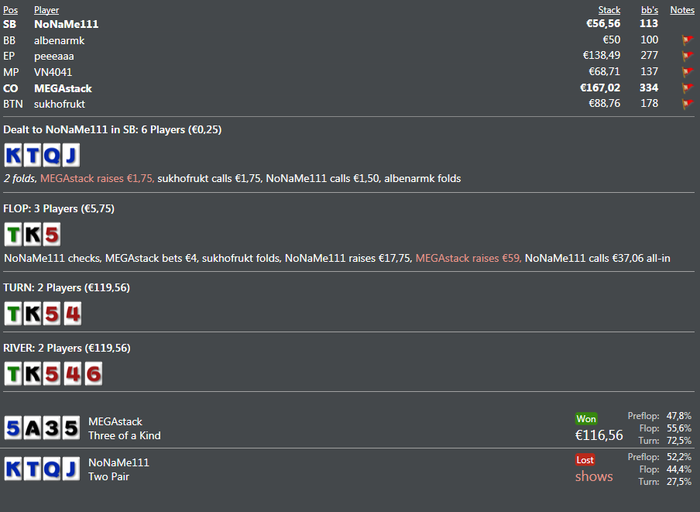The height and width of the screenshot is (512, 700).
Task: Click the note flag icon for albenarmk
Action: pos(687,40)
